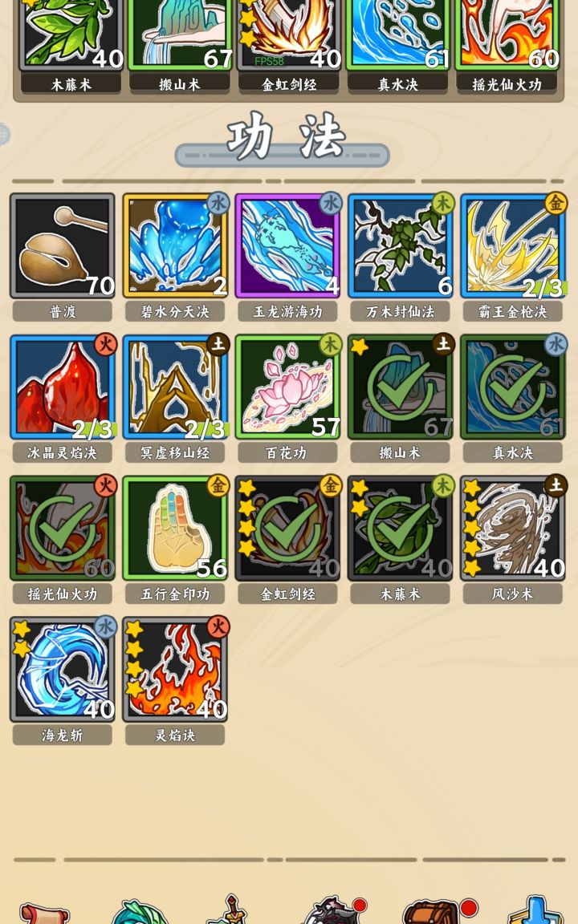
Task: Select the 玉龙游海功 purple skill card
Action: [288, 245]
